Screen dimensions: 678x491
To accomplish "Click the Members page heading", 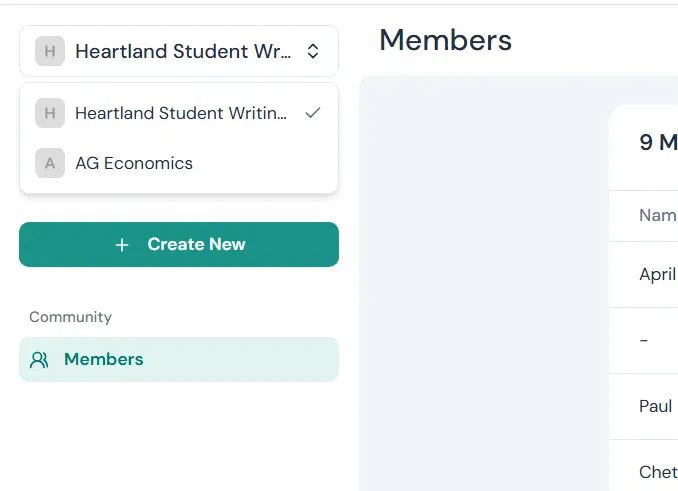I will 445,40.
